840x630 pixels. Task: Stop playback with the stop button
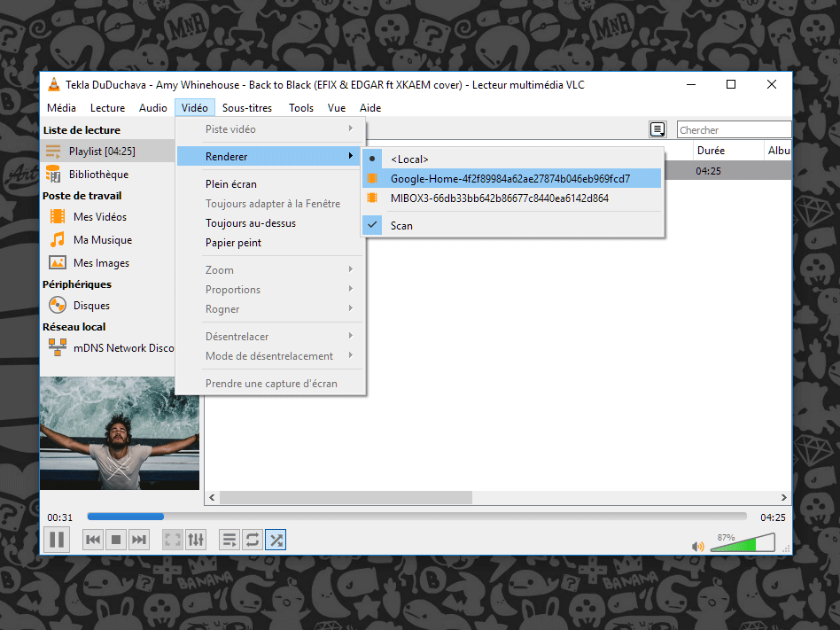[x=116, y=540]
